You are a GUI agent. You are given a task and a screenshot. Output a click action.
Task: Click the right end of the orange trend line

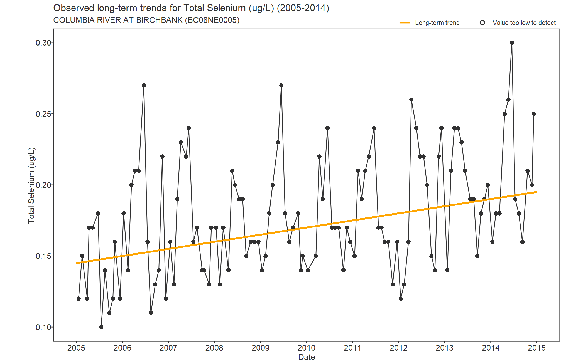point(536,192)
